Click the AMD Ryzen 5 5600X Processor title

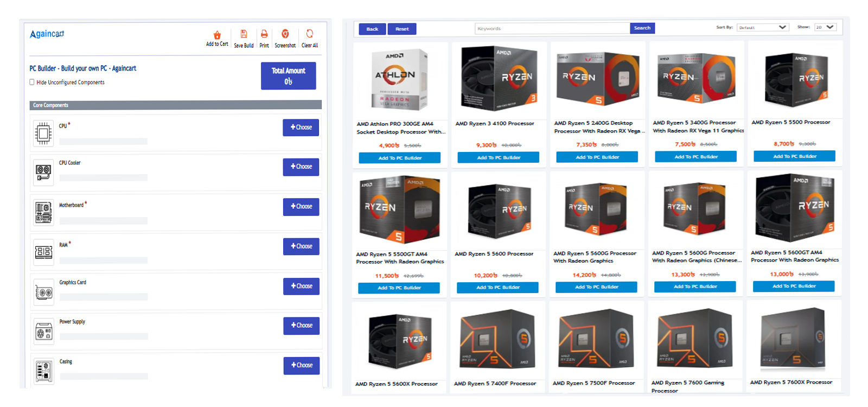(x=396, y=384)
